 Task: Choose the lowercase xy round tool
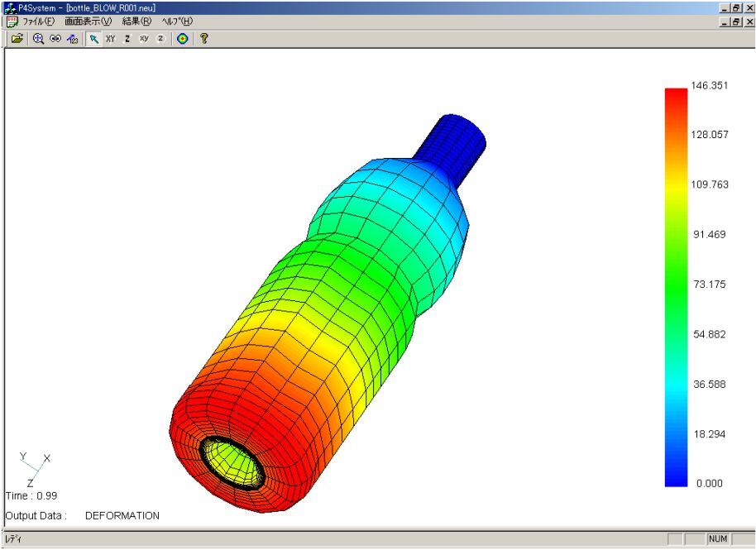tap(144, 39)
